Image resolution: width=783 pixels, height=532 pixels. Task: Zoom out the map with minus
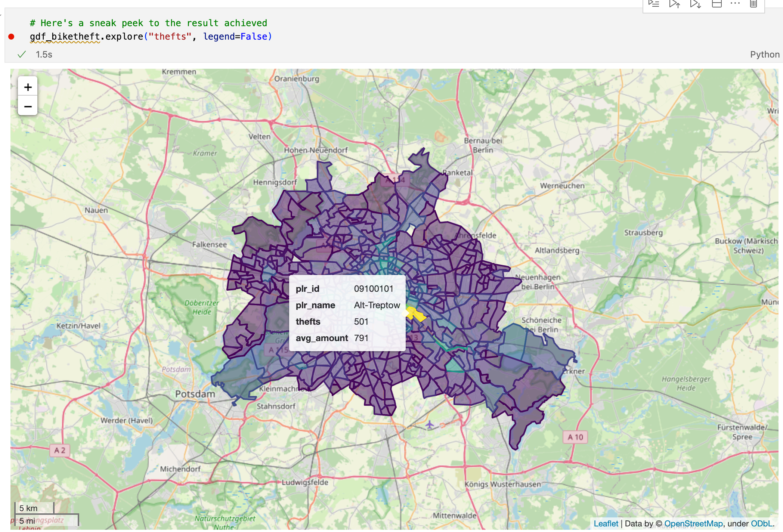(x=28, y=106)
